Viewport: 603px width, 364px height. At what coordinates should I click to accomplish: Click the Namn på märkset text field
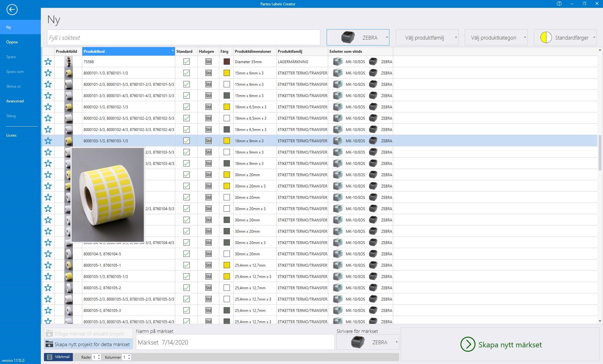[235, 342]
